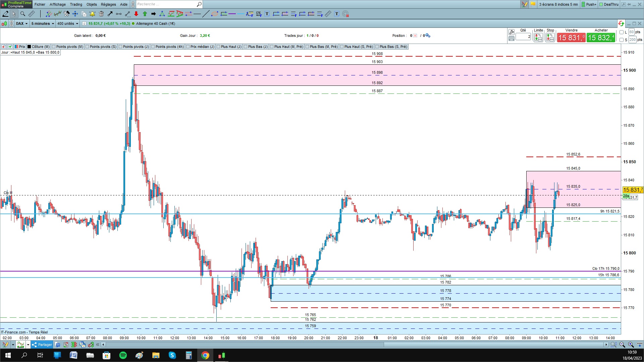Click the Stop order icon
This screenshot has height=362, width=644.
coord(550,38)
